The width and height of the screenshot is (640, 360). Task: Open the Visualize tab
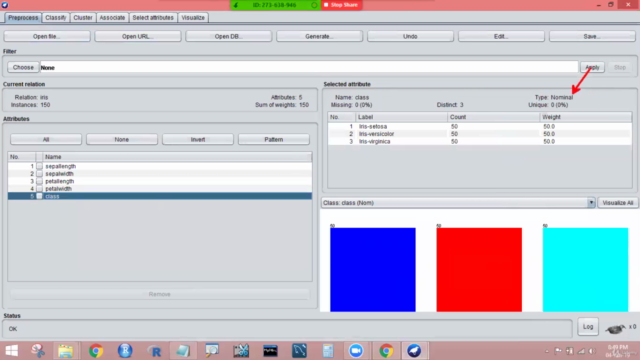[193, 18]
